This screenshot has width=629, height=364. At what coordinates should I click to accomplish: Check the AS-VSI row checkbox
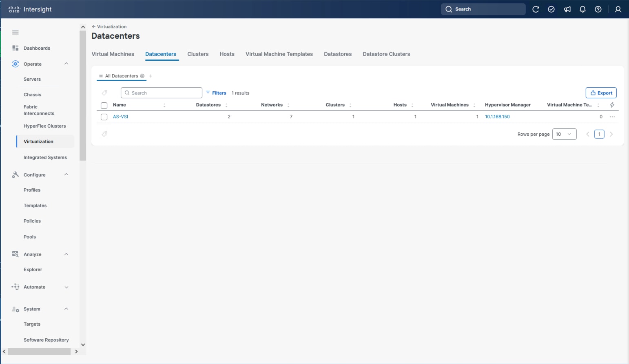pos(104,117)
